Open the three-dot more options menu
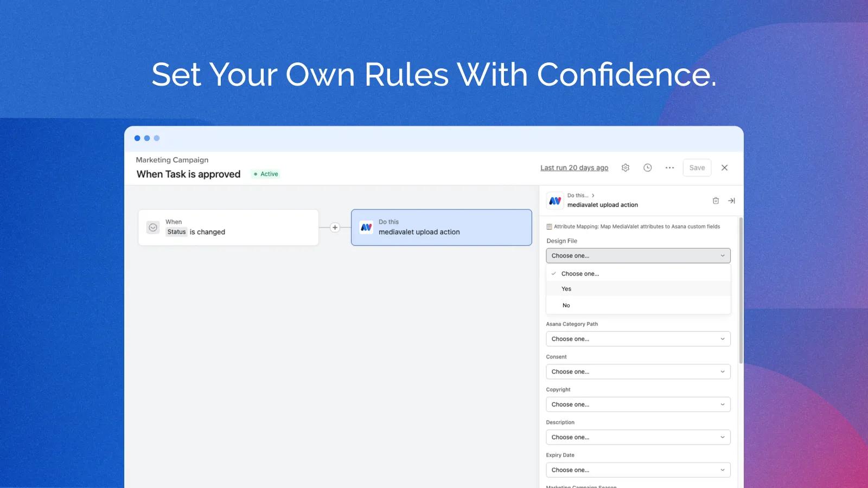 click(x=669, y=168)
